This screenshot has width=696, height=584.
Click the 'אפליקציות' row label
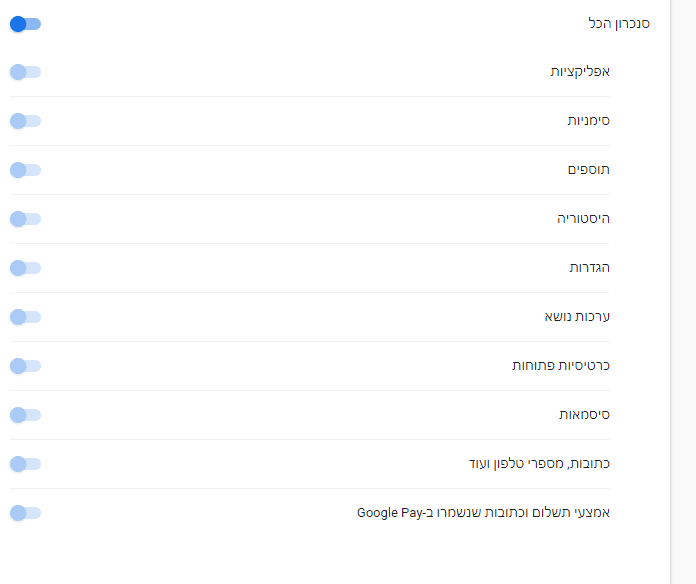[x=580, y=72]
